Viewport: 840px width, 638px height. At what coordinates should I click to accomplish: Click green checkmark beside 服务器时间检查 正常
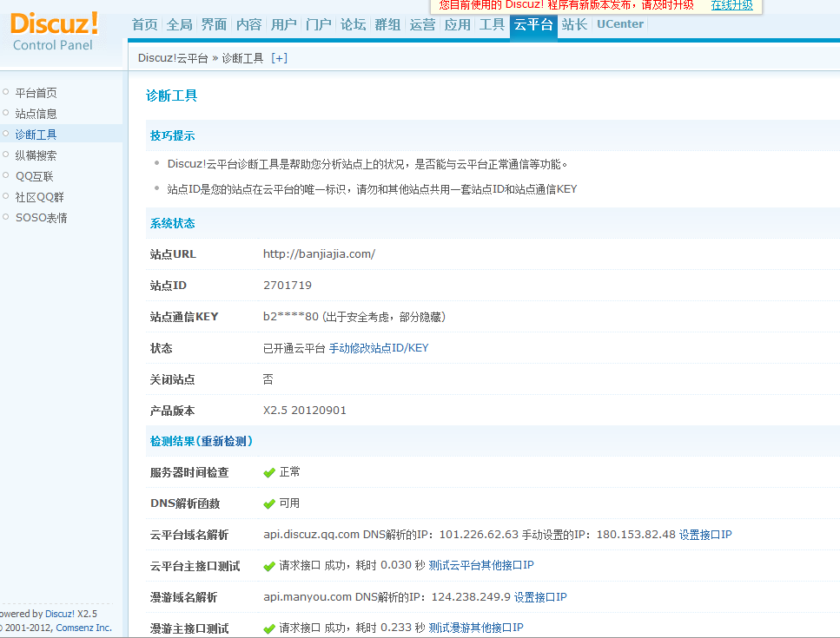[x=269, y=472]
